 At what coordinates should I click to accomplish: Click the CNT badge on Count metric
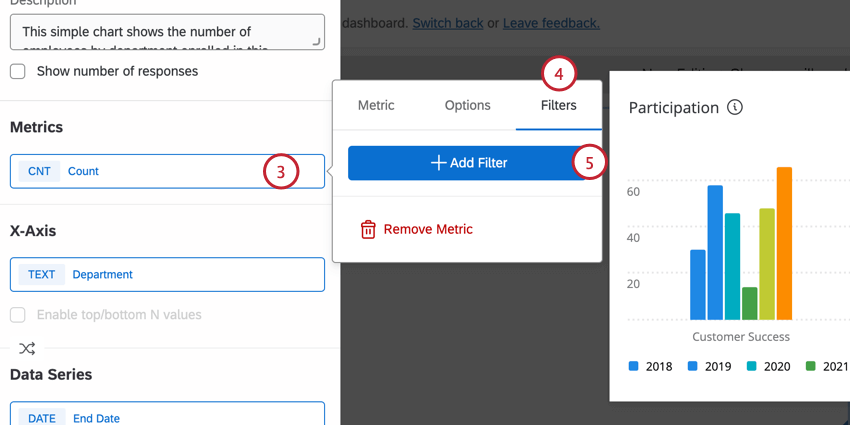(x=39, y=171)
